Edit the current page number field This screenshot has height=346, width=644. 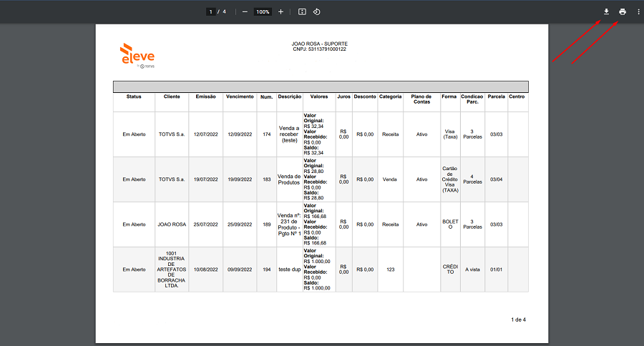coord(210,12)
